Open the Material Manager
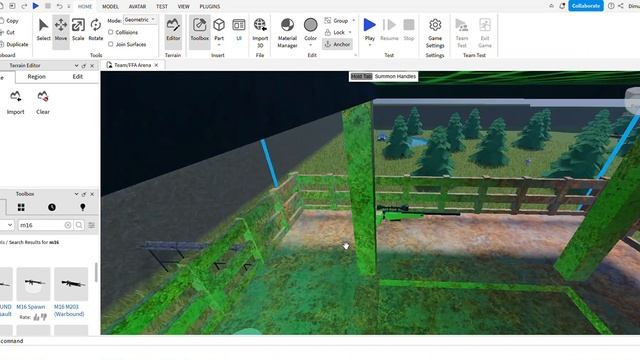This screenshot has height=360, width=640. click(287, 33)
